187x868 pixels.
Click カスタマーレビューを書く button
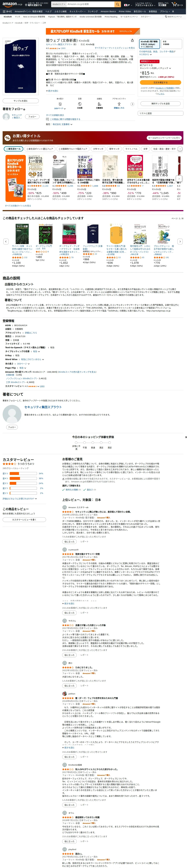tap(24, 520)
